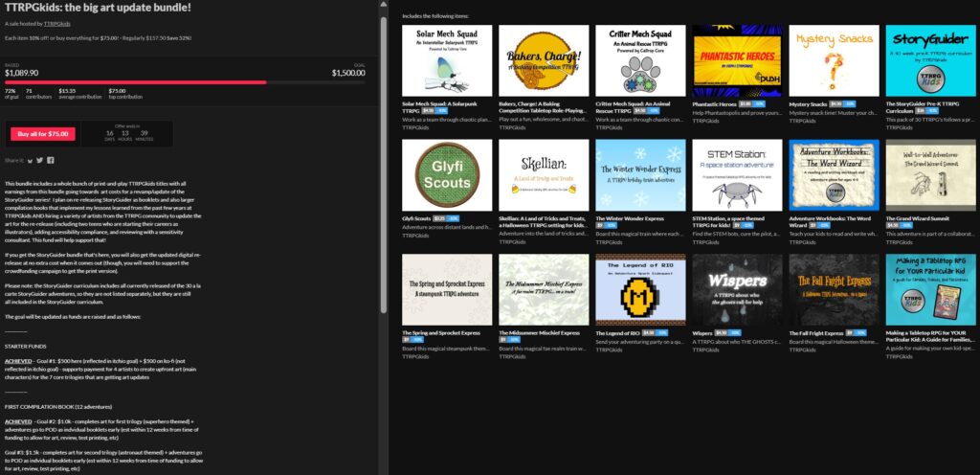Open The Legend of RIO title link

(617, 333)
